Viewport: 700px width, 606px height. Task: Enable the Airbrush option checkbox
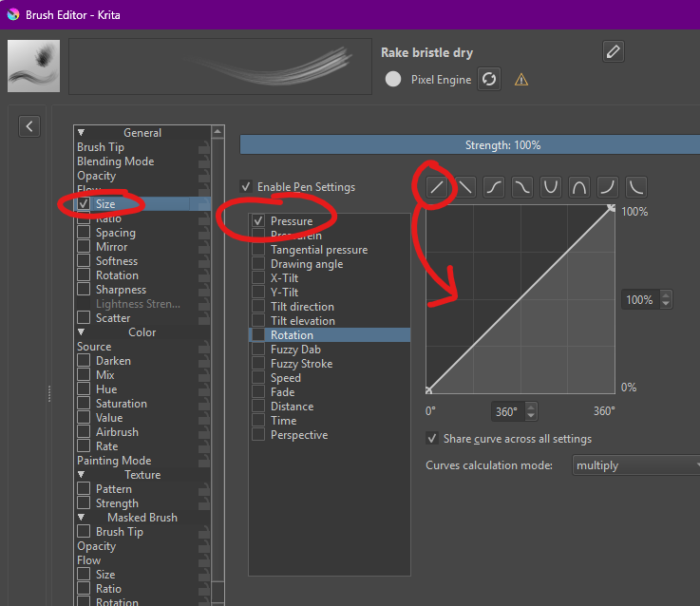84,432
